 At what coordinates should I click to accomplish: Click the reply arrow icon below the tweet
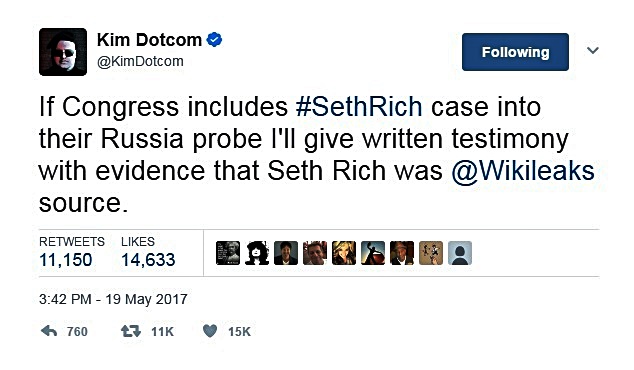point(49,332)
